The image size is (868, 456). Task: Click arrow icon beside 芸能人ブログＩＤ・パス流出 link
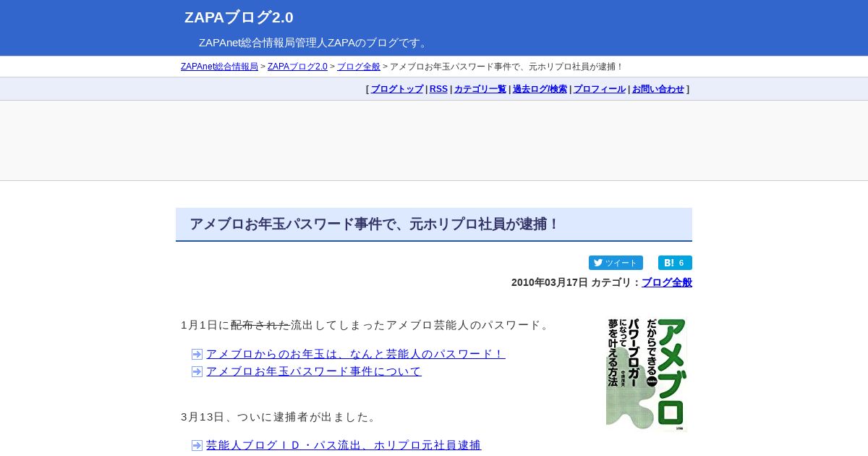pos(197,445)
